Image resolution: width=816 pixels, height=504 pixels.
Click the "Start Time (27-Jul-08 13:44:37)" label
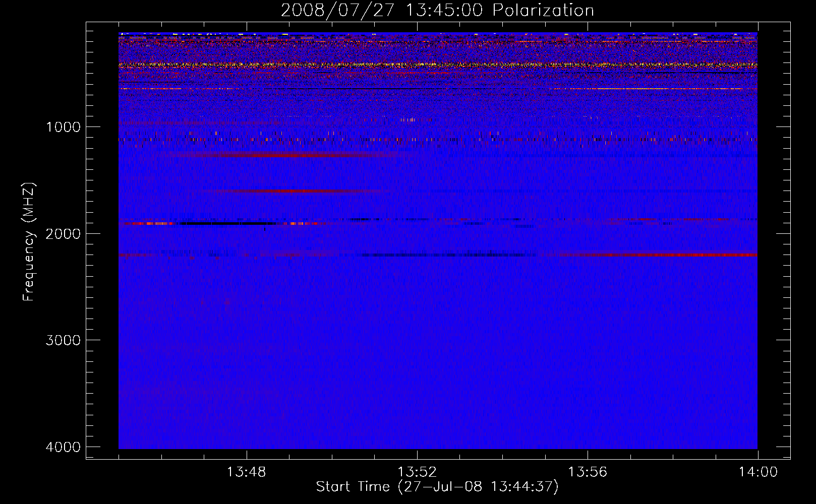[437, 487]
